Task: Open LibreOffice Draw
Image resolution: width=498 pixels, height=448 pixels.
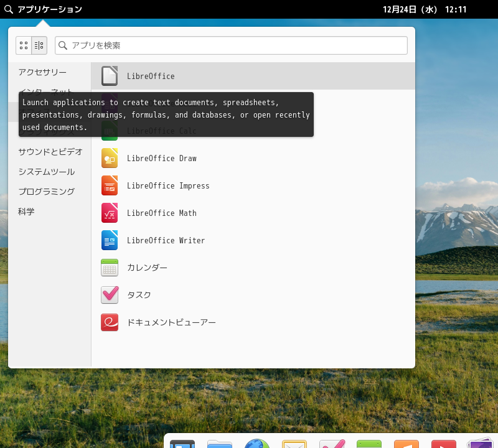Action: pyautogui.click(x=253, y=158)
